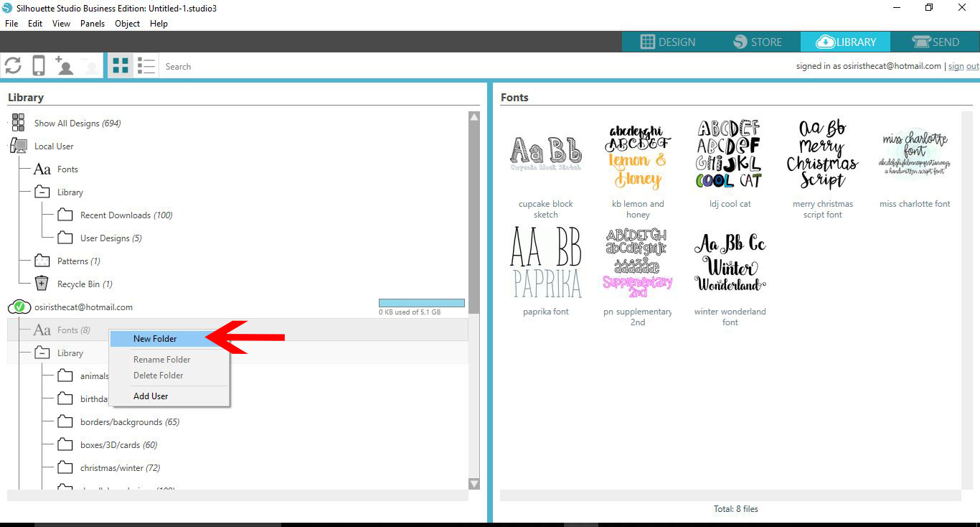Select christmas/winter (72) label
The width and height of the screenshot is (980, 527).
coord(121,468)
